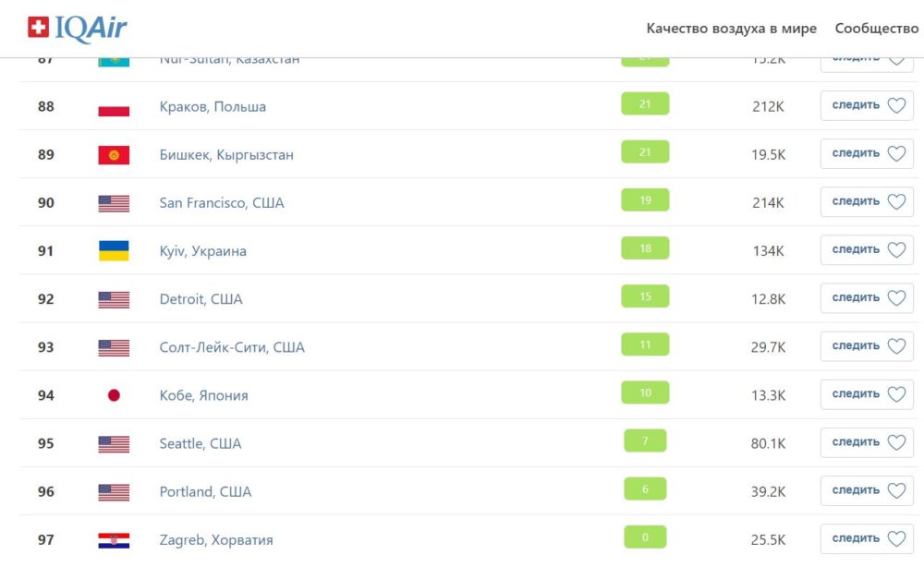Open Качество воздуха в мире menu
This screenshot has width=924, height=567.
[x=731, y=29]
